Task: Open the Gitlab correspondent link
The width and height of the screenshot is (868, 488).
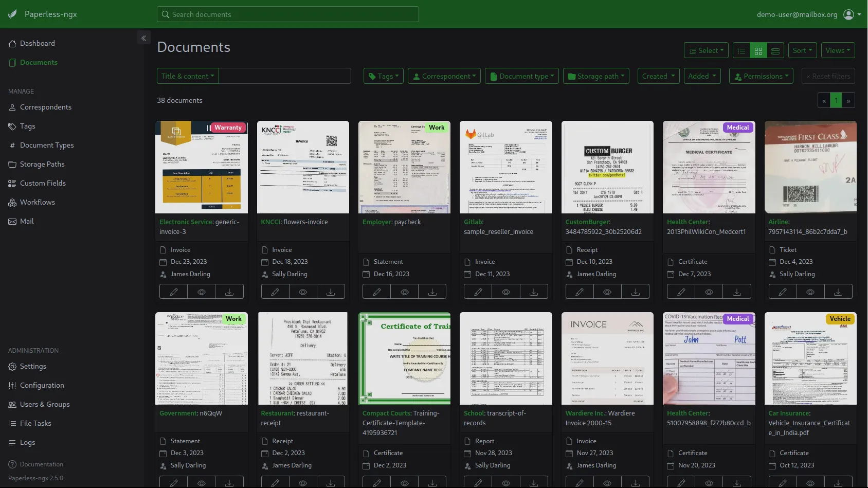Action: (474, 222)
